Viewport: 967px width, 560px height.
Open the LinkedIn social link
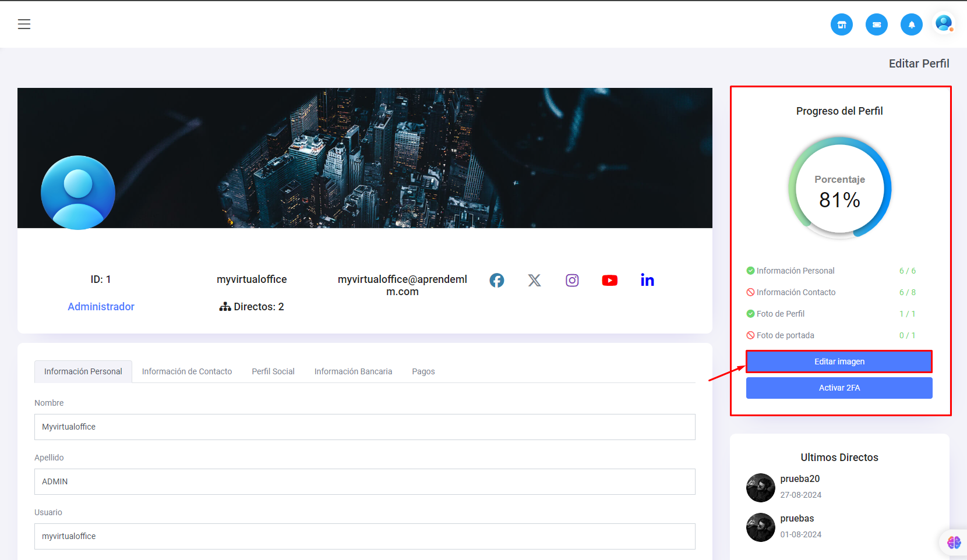pyautogui.click(x=647, y=281)
